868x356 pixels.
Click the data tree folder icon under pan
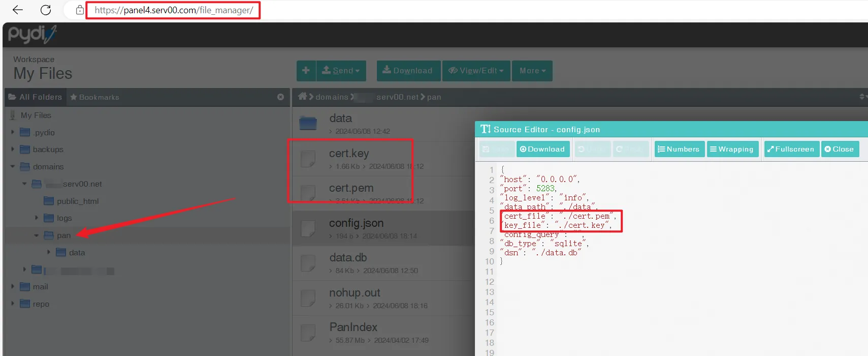[x=61, y=252]
